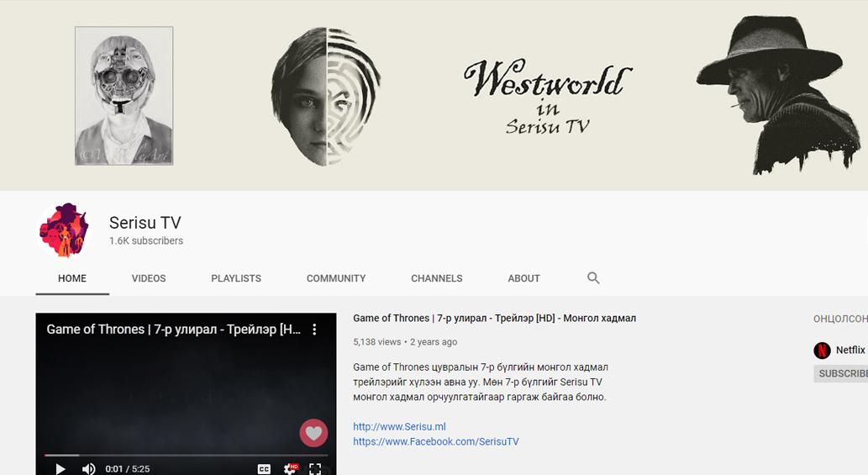Open the three-dot menu on the video
868x475 pixels.
pyautogui.click(x=314, y=330)
